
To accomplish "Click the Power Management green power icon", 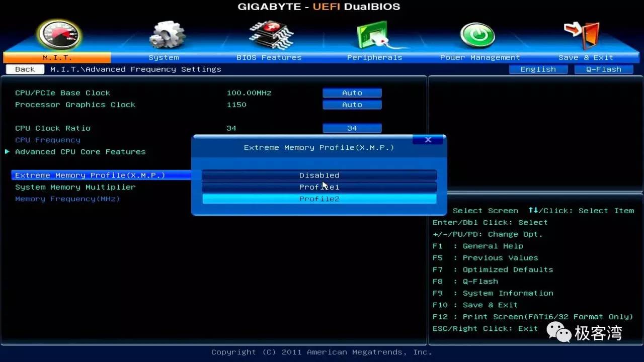I will [x=478, y=35].
